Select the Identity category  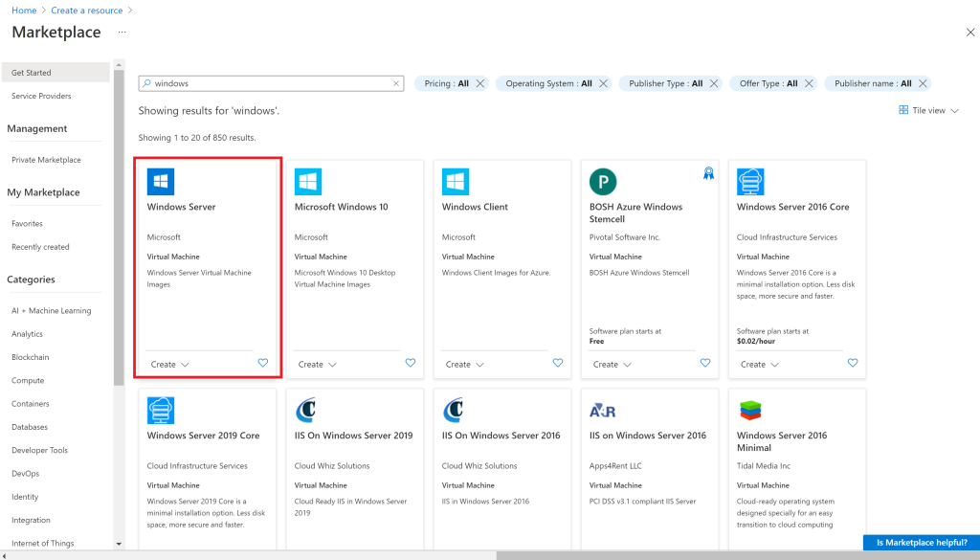25,497
